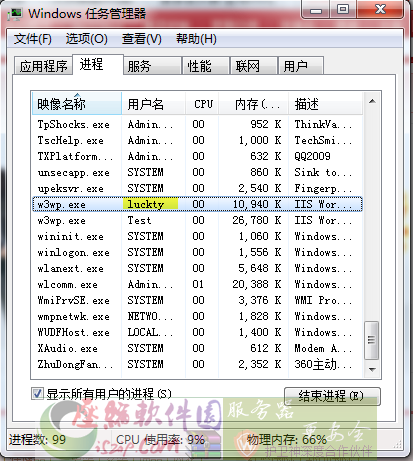Click the process list scroll down arrow
Screen dimensions: 413x461
click(x=372, y=369)
